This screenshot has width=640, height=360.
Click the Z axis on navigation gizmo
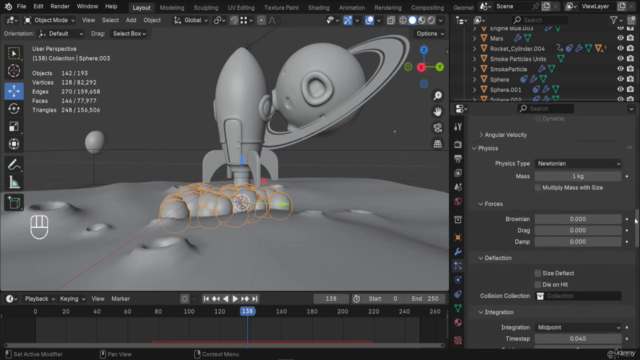pos(424,50)
